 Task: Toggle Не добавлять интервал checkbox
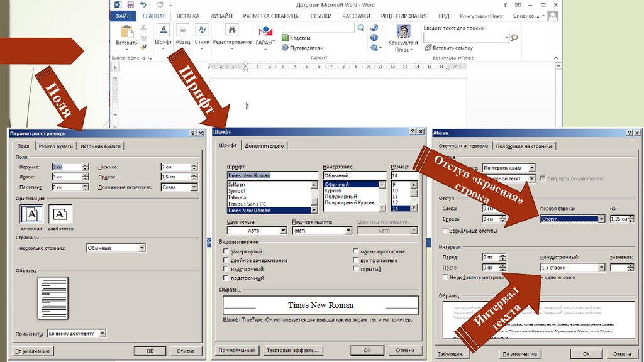coord(445,277)
